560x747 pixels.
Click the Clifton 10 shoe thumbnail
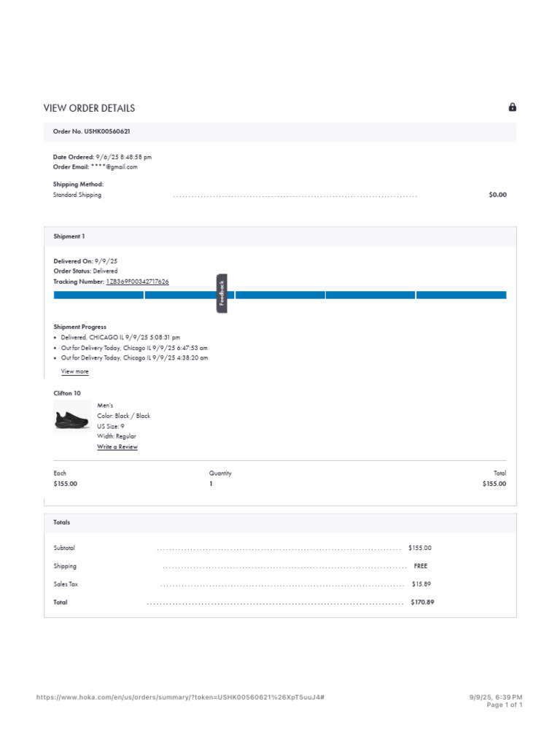tap(72, 416)
